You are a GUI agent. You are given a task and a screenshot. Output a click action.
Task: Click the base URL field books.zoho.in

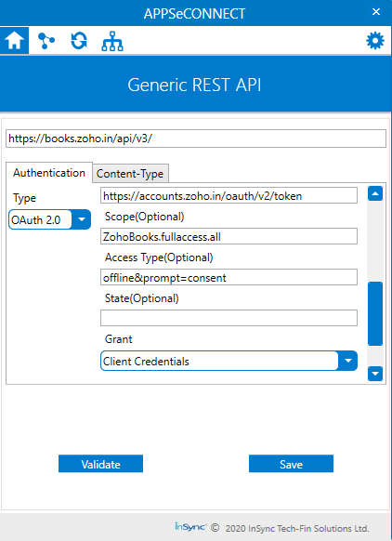coord(196,139)
